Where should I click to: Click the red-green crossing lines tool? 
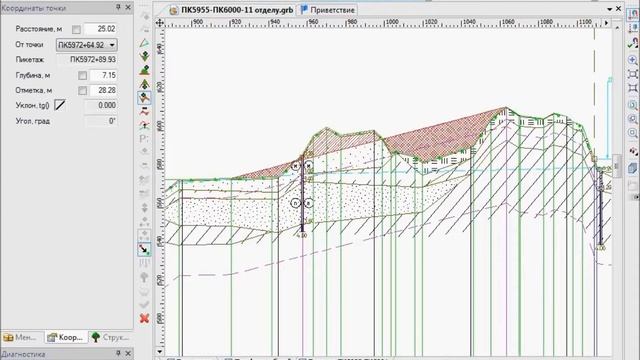tap(144, 125)
